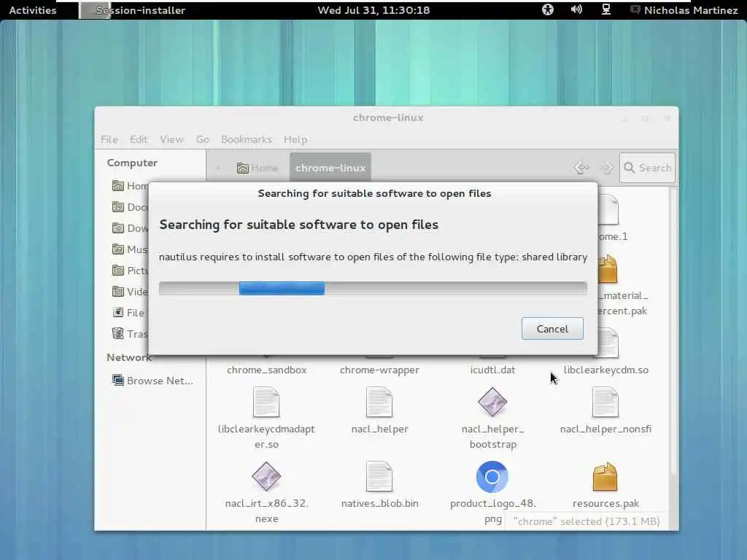Click the Search button in the toolbar
Viewport: 747px width, 560px height.
(x=647, y=168)
